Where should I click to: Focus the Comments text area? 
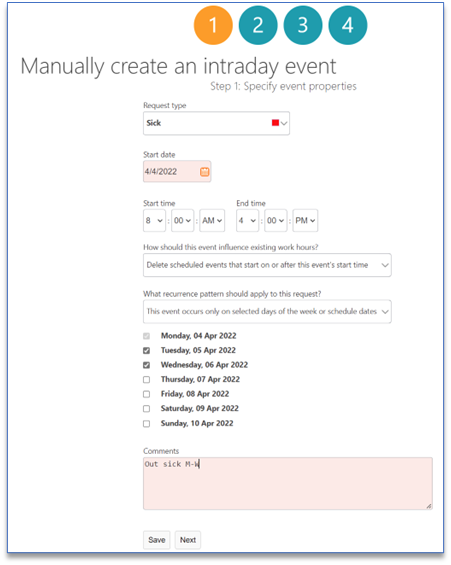(x=287, y=484)
